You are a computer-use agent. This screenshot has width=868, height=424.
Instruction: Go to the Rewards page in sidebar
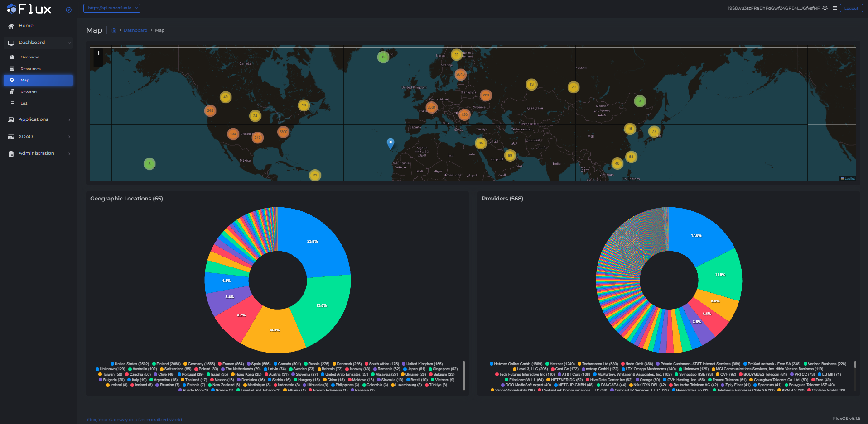click(29, 92)
